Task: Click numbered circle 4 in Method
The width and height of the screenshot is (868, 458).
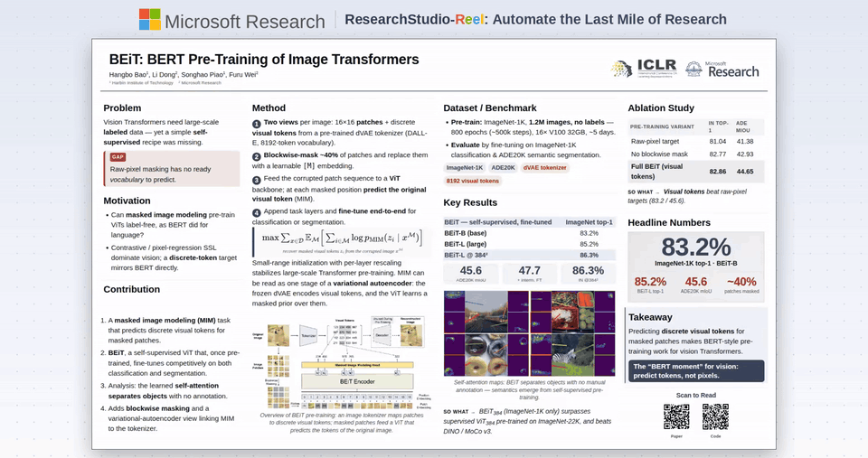Action: 256,212
